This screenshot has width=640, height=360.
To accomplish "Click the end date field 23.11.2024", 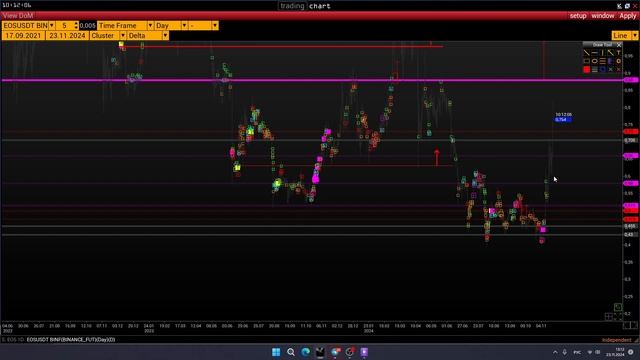I will [x=67, y=36].
